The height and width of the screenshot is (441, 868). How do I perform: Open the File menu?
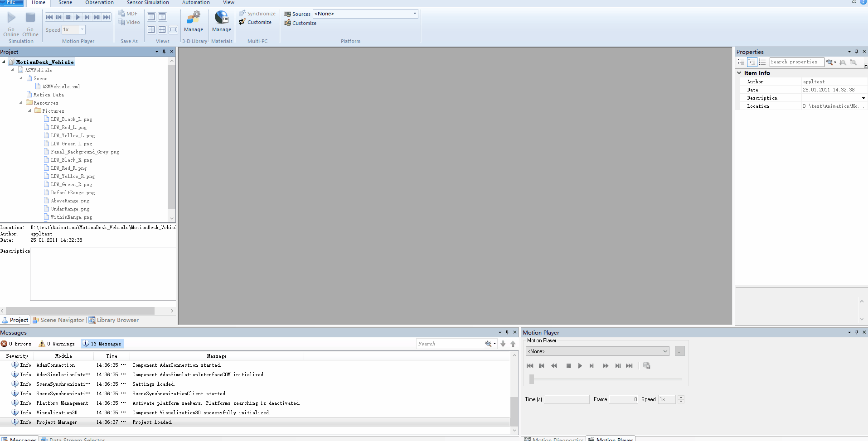[x=11, y=2]
